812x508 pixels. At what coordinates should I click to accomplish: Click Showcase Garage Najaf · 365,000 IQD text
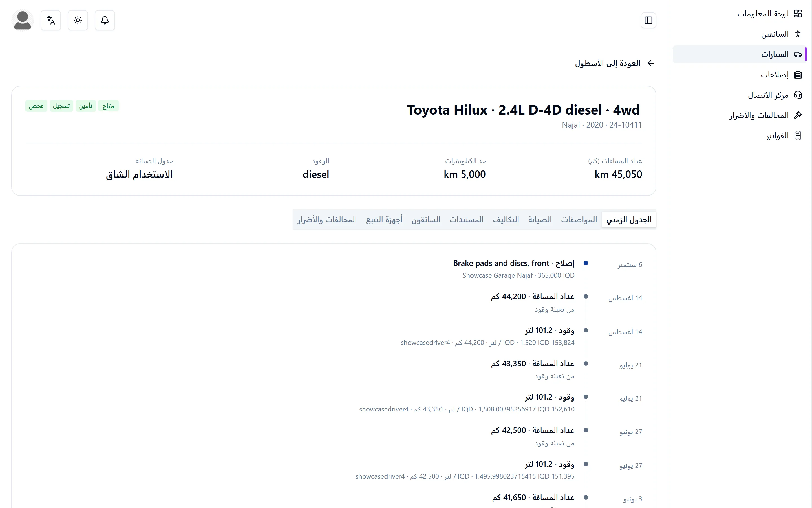tap(518, 275)
